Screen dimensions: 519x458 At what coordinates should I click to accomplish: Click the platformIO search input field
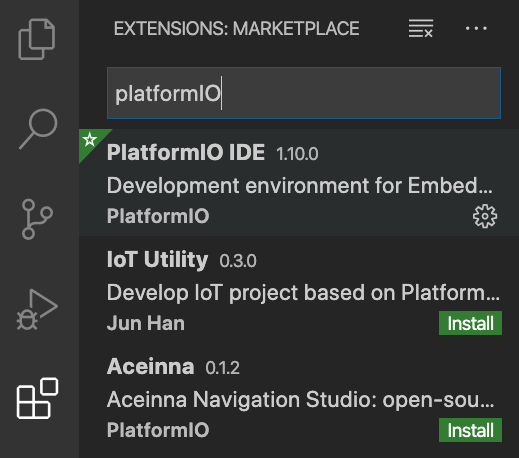[x=304, y=93]
